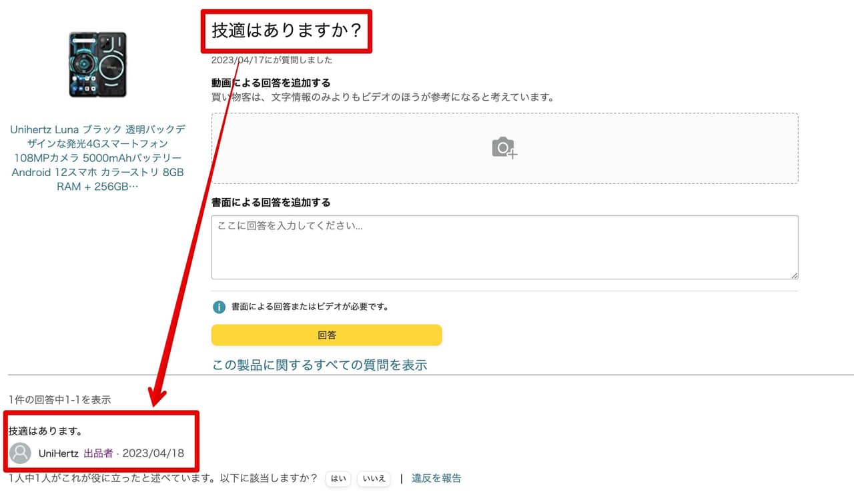
Task: Click the answer text 技適はあります。
Action: coord(45,431)
